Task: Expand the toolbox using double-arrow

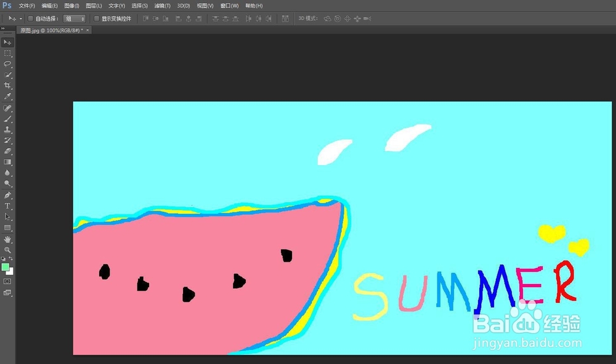Action: pyautogui.click(x=3, y=28)
